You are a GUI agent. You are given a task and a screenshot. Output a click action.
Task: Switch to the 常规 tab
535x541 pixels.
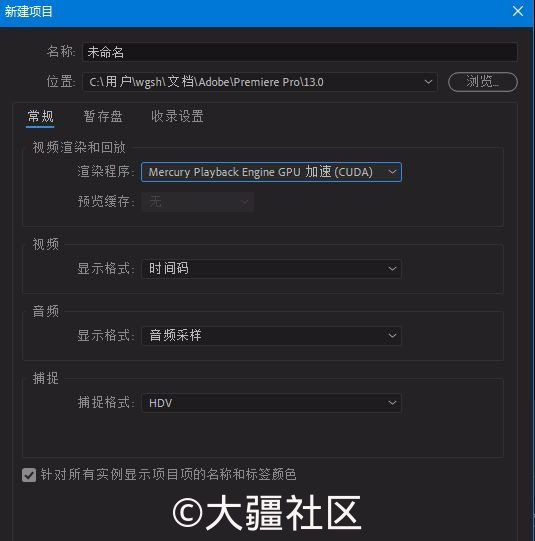(x=40, y=117)
